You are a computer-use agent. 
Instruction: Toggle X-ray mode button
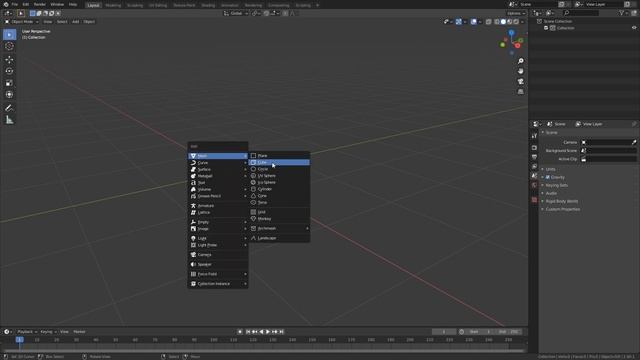click(489, 22)
